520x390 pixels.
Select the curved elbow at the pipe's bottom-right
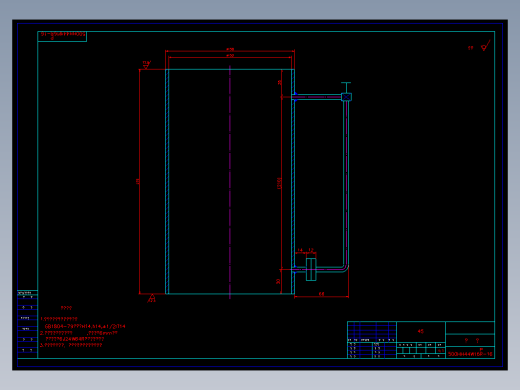coord(345,268)
